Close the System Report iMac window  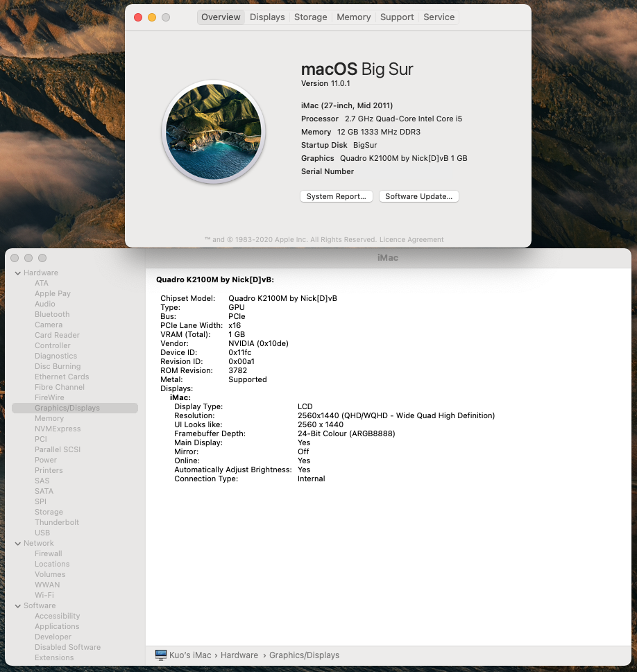pyautogui.click(x=15, y=258)
